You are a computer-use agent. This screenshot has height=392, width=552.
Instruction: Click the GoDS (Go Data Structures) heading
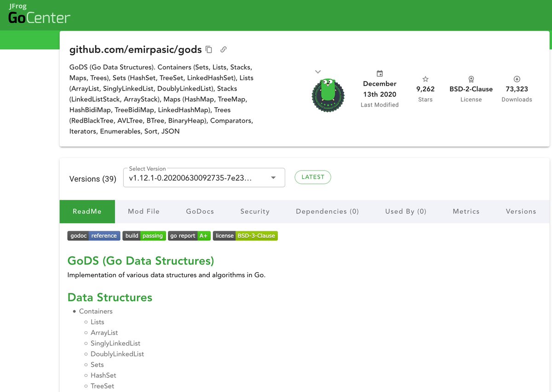(x=141, y=261)
